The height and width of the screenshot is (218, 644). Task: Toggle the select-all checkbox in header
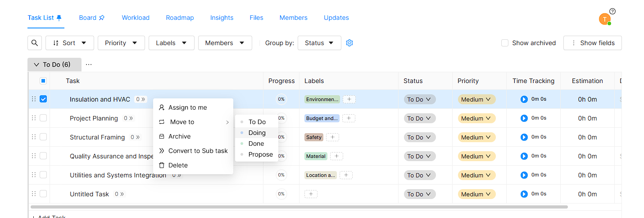point(43,81)
